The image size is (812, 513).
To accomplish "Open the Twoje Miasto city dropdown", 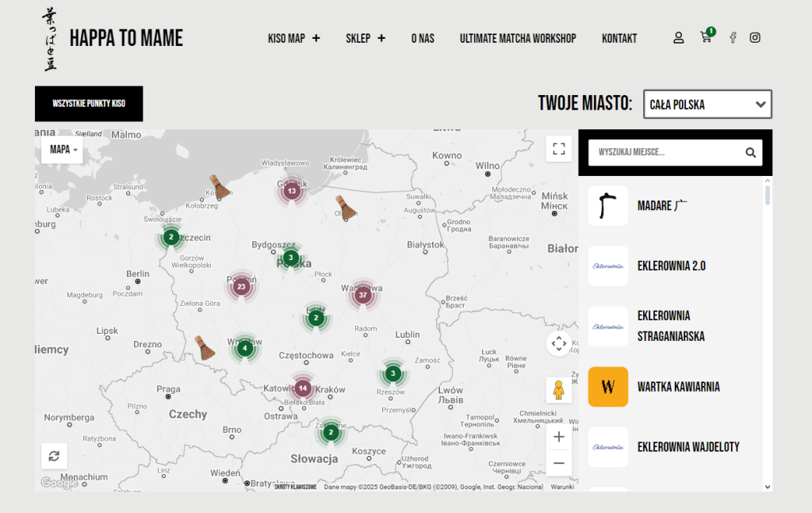I will [707, 104].
